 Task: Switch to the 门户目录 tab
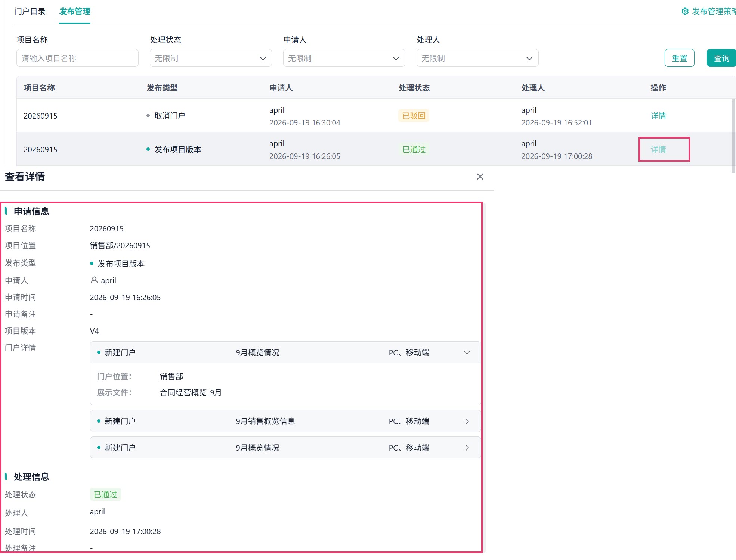pyautogui.click(x=30, y=11)
